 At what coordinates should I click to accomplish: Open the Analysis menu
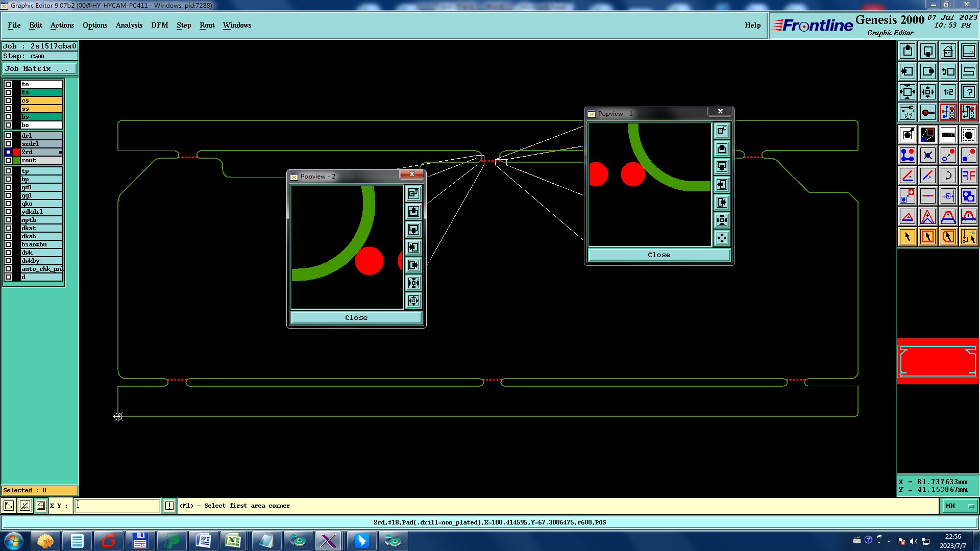point(129,25)
